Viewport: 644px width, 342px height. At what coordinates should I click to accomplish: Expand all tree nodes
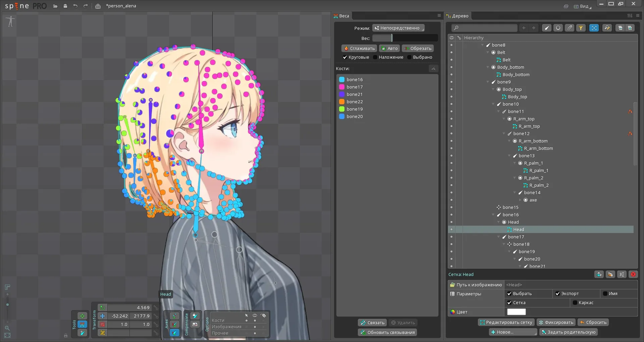click(630, 28)
